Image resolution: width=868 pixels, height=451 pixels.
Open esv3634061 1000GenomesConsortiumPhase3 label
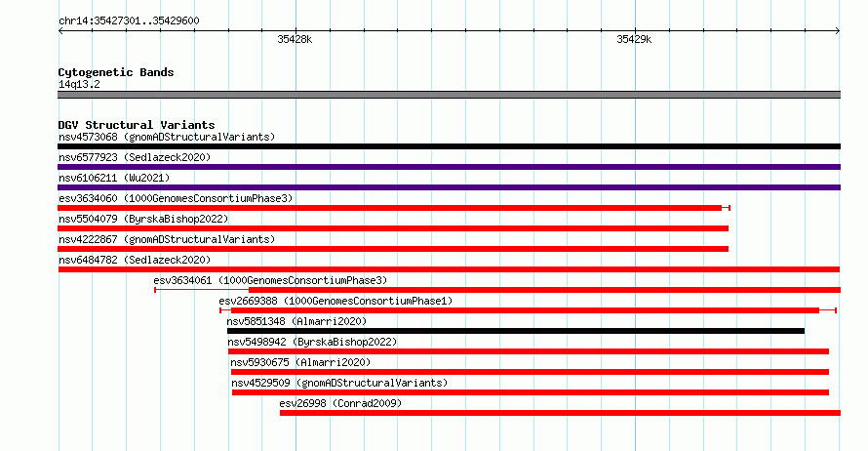(270, 280)
